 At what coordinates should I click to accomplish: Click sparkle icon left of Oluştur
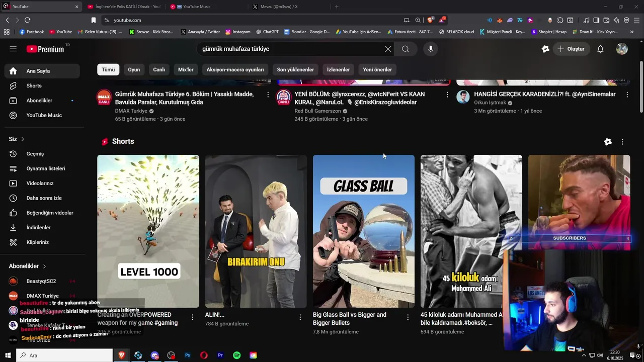click(545, 49)
